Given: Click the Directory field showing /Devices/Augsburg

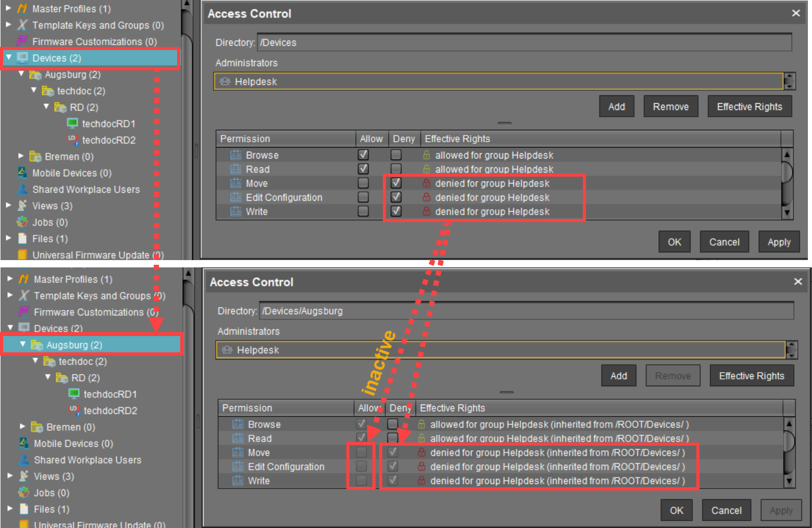Looking at the screenshot, I should tap(526, 311).
